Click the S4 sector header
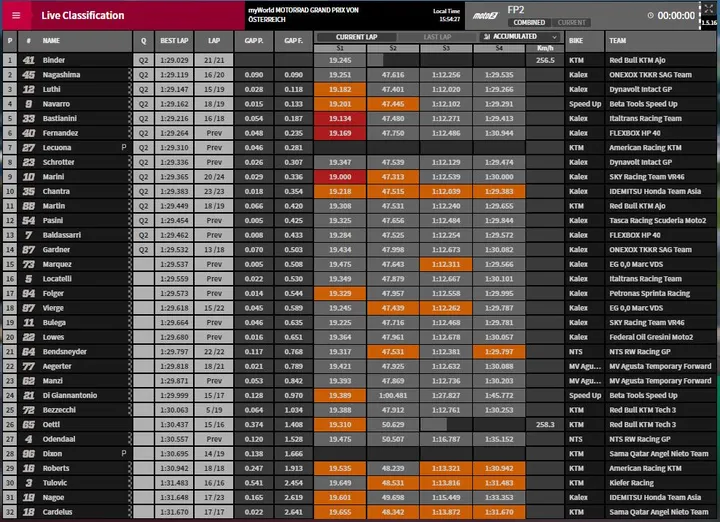Image resolution: width=720 pixels, height=522 pixels. (x=499, y=48)
